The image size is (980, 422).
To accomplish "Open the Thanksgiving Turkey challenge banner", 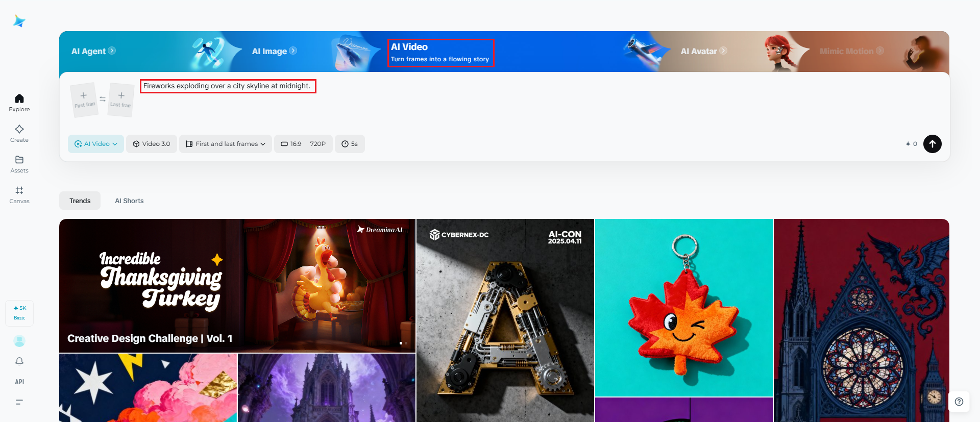I will [x=237, y=286].
